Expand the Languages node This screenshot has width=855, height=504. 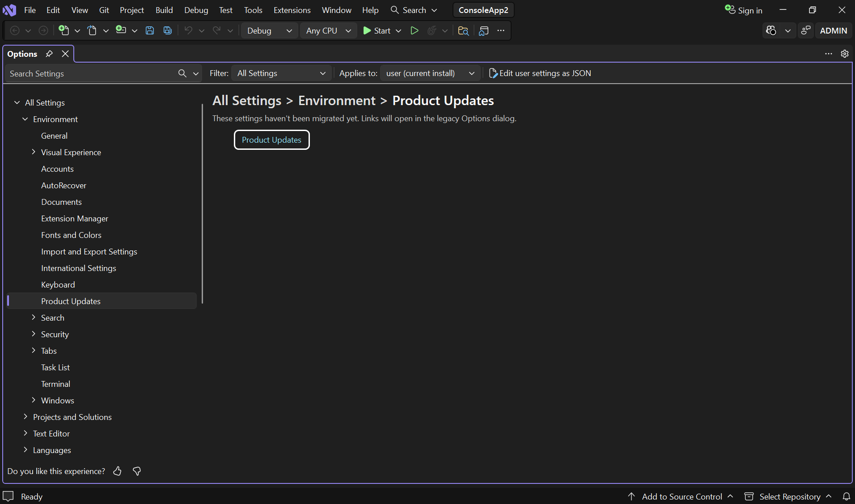tap(25, 450)
